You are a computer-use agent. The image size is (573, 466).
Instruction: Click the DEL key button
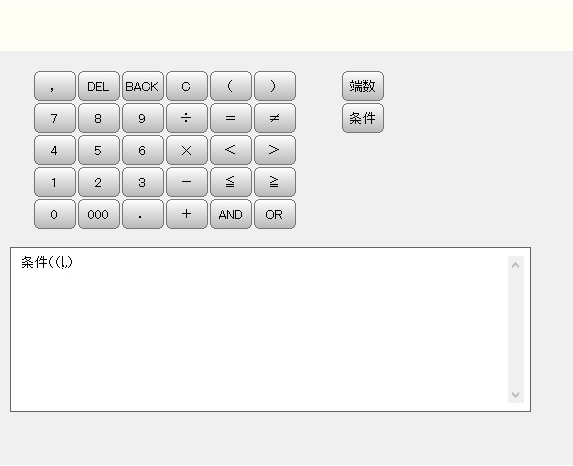click(99, 86)
